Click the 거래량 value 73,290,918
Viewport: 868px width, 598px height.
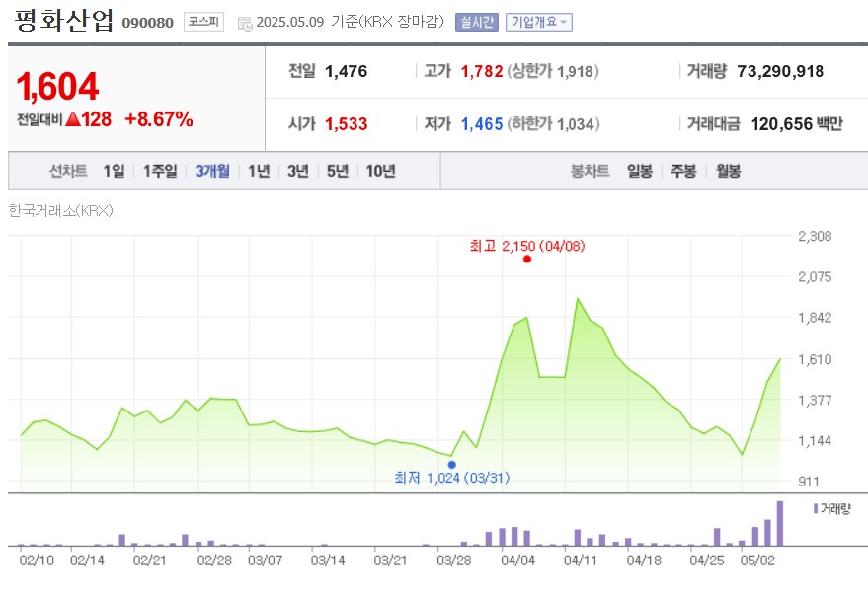pos(780,71)
